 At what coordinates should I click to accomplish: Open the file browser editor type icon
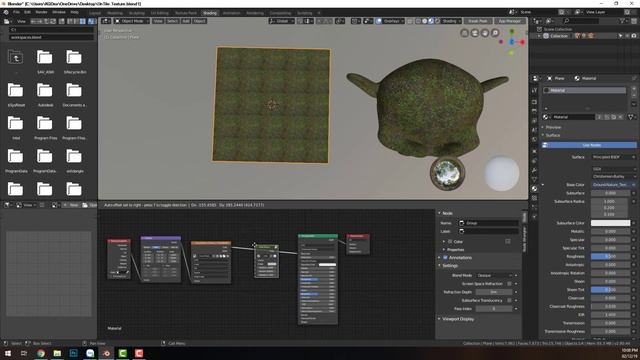point(7,21)
